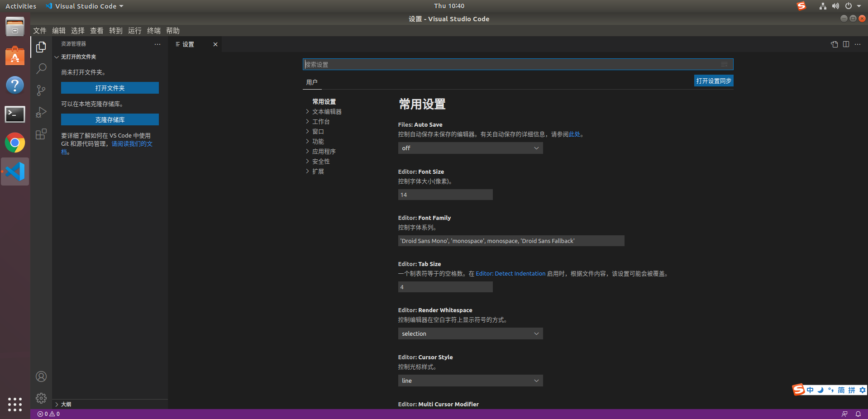
Task: Open the 查看 menu
Action: point(97,31)
